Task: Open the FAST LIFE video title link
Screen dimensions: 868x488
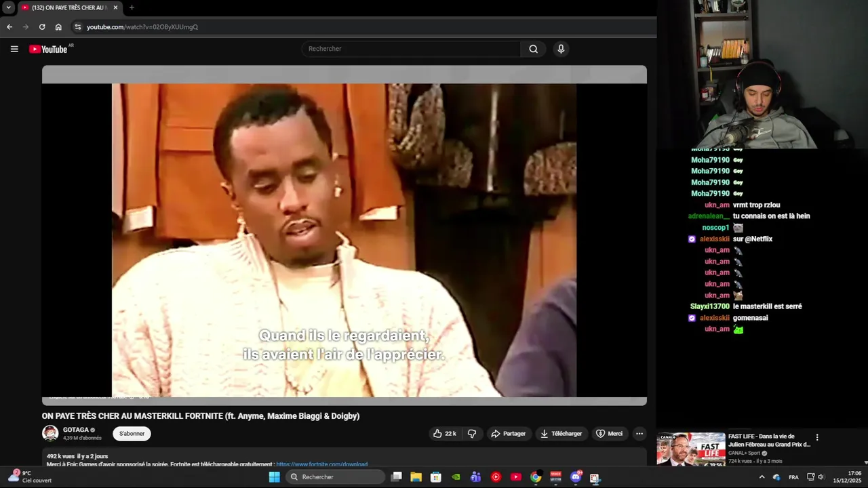Action: [x=769, y=441]
